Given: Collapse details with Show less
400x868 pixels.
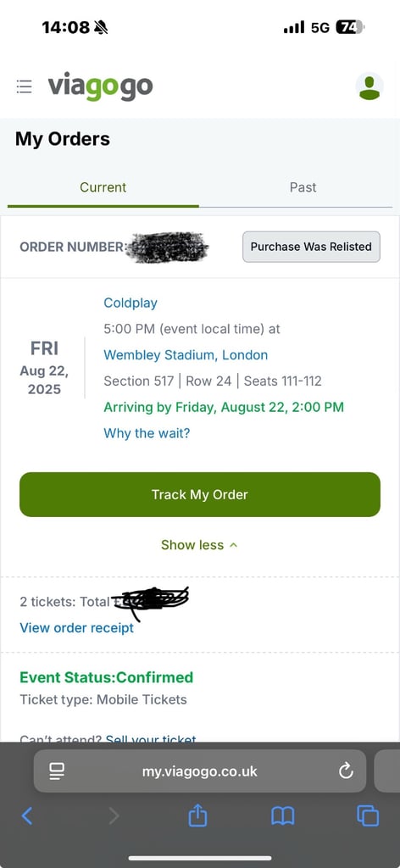Looking at the screenshot, I should pyautogui.click(x=199, y=545).
